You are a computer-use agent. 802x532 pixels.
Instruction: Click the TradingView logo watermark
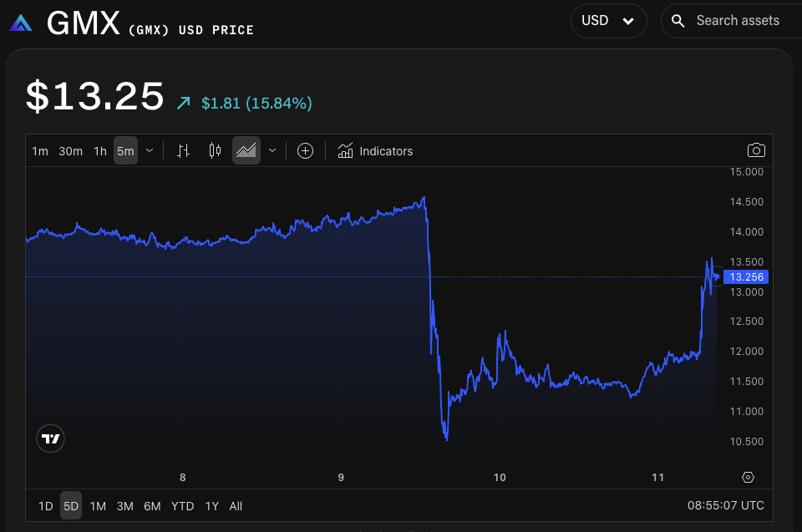50,438
